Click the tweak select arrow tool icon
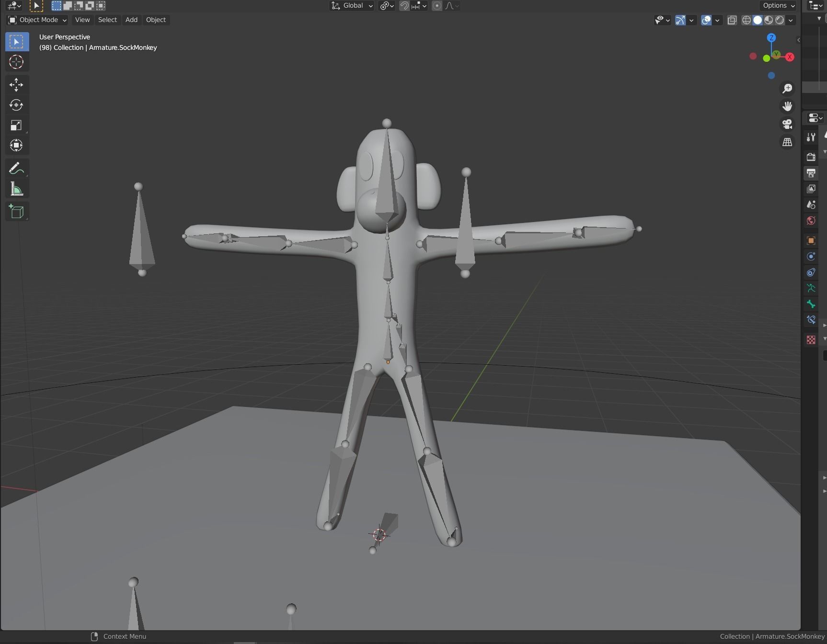Screen dimensions: 827x644 click(x=36, y=6)
